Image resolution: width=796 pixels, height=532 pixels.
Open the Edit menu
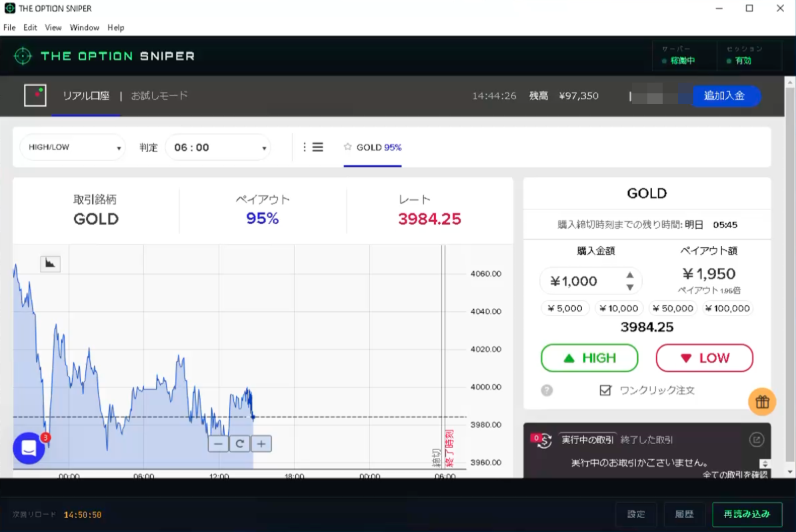tap(30, 27)
